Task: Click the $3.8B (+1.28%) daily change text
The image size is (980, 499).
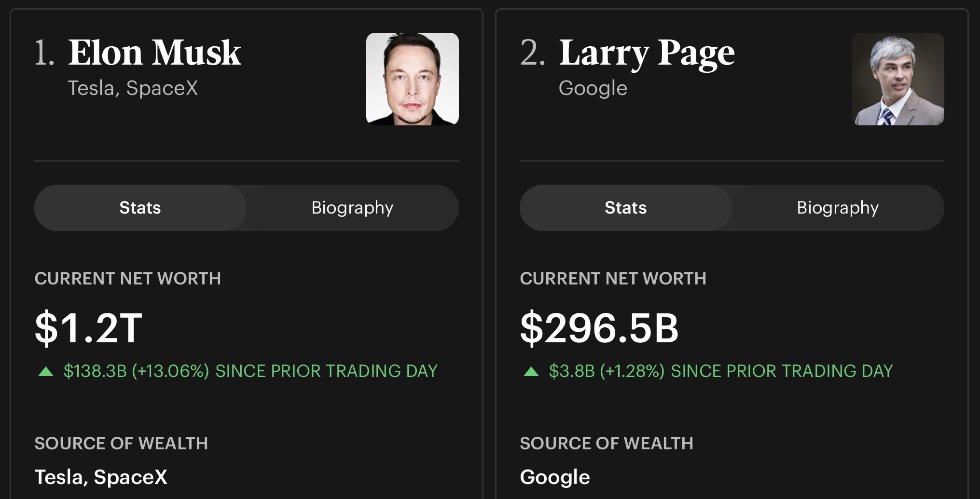Action: (607, 371)
